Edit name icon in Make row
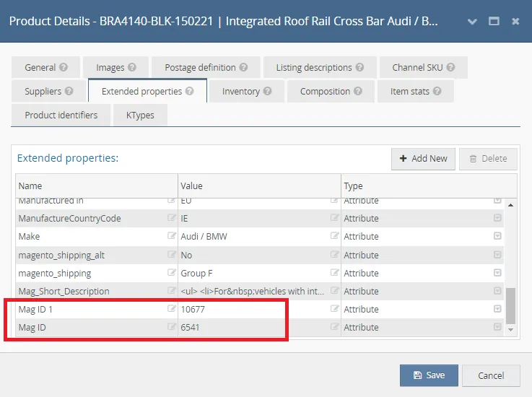 point(172,235)
